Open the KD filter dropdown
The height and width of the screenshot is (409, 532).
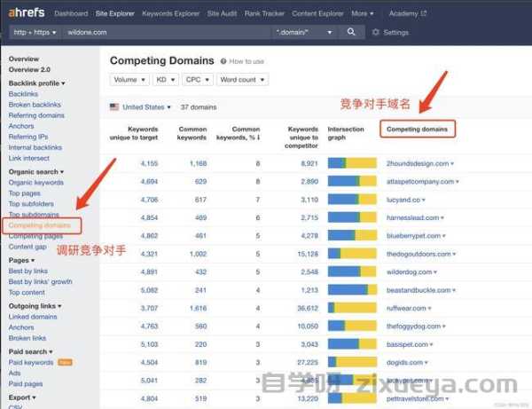click(165, 80)
